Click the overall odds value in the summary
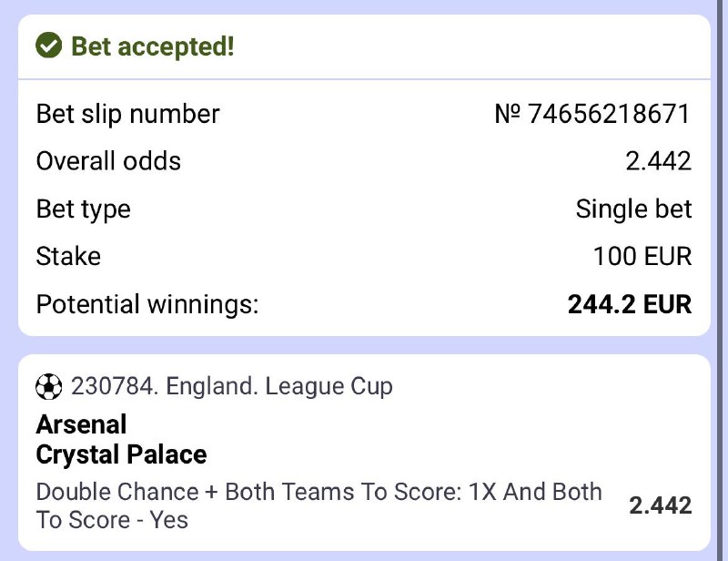The height and width of the screenshot is (561, 728). (658, 161)
